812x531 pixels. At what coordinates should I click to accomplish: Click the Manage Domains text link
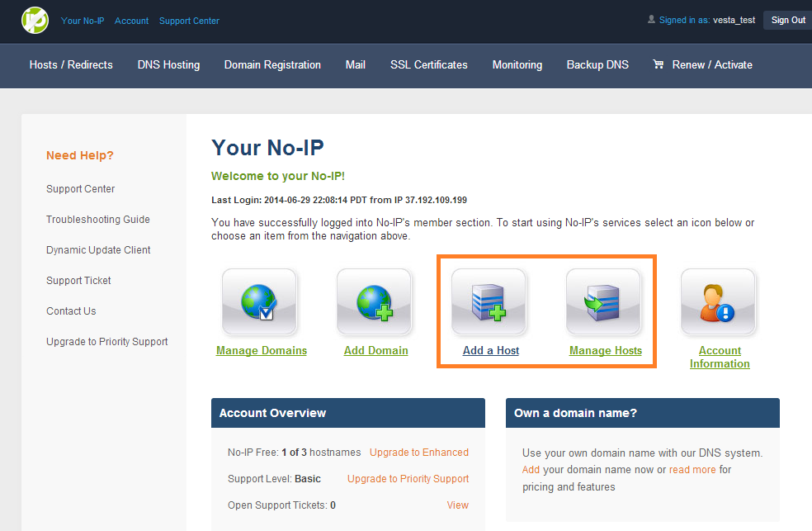pyautogui.click(x=262, y=351)
